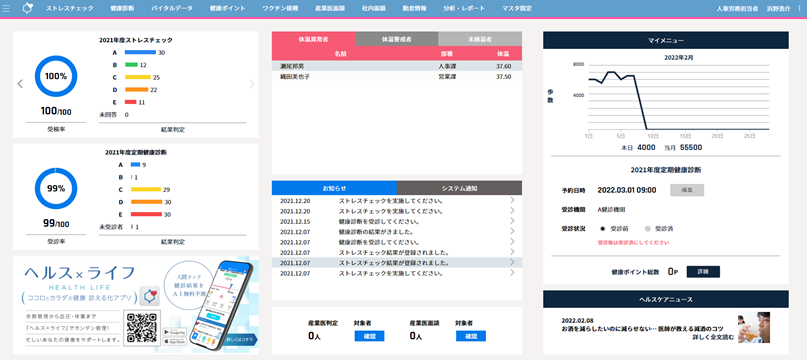Screen dimensions: 807x360
Task: Click temperature value 37.60
Action: [503, 66]
